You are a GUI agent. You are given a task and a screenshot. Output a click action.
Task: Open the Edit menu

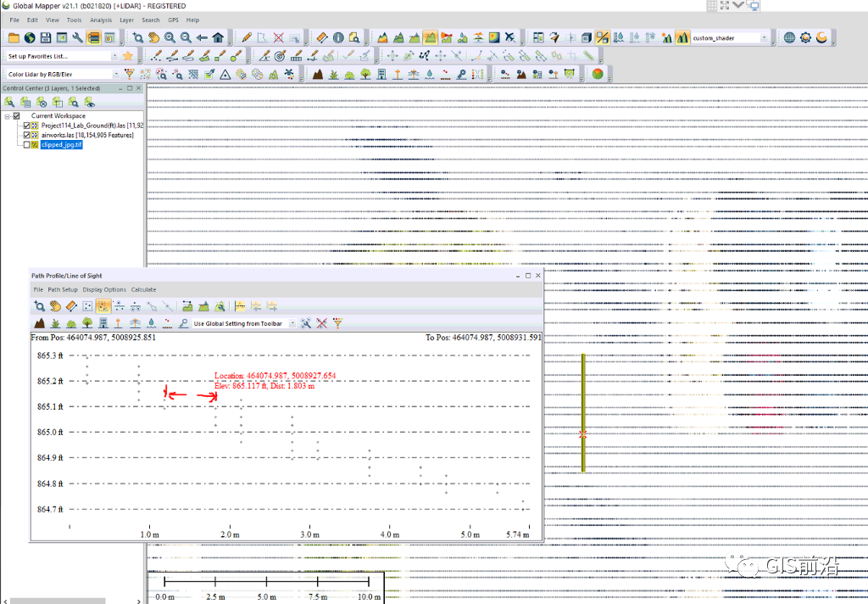coord(33,20)
